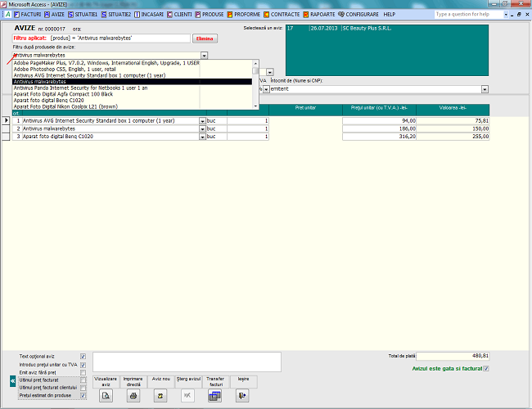
Task: Uncheck Pretul estimat din produse checkbox
Action: (83, 395)
